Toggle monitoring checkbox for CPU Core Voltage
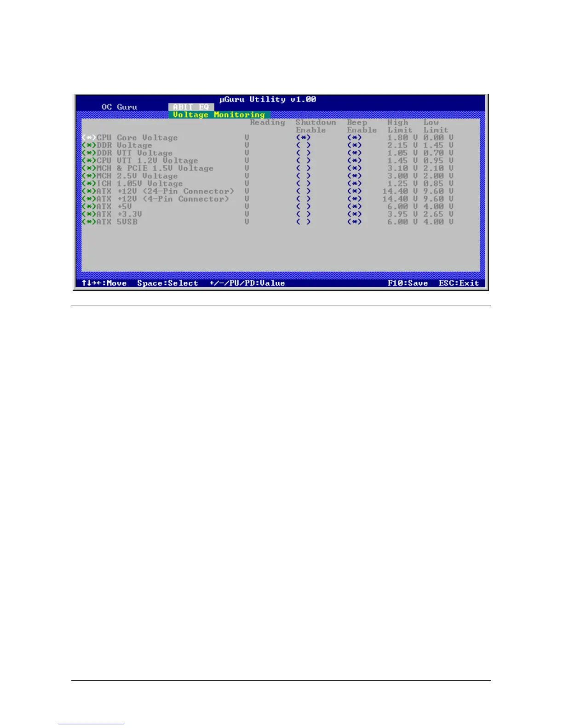 89,138
